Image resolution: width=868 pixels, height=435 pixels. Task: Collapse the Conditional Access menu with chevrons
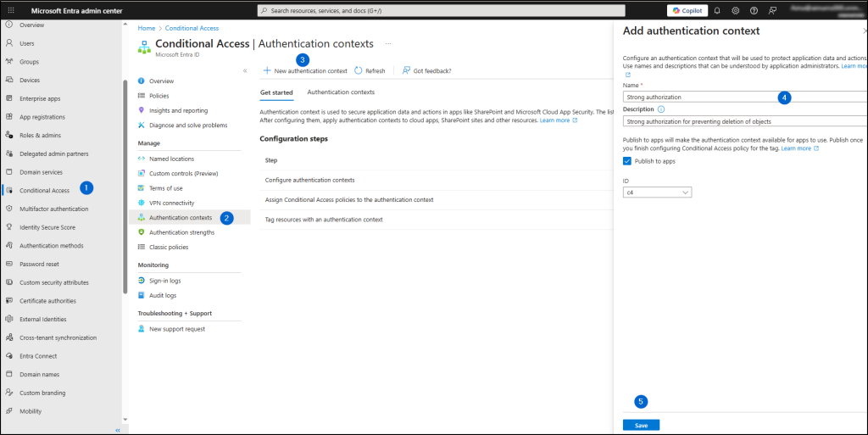[x=245, y=71]
